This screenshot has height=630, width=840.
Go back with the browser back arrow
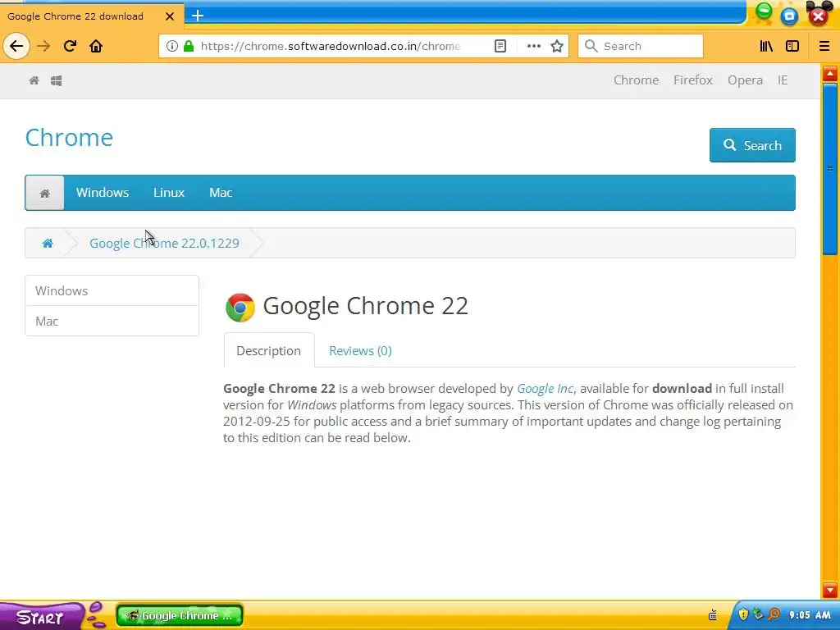click(x=16, y=46)
